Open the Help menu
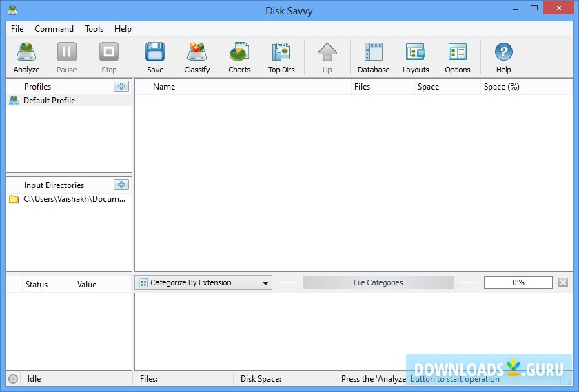Viewport: 579px width, 392px height. (x=123, y=29)
